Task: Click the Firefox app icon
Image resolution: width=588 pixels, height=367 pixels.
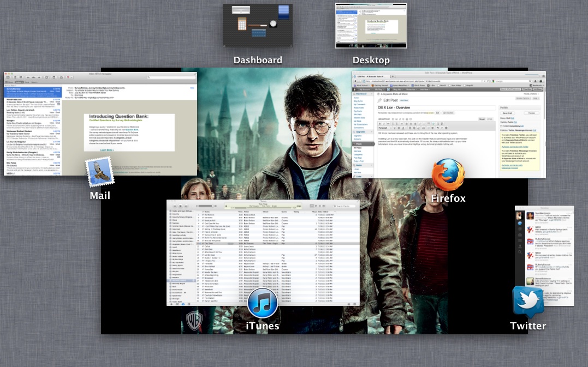Action: pyautogui.click(x=448, y=175)
